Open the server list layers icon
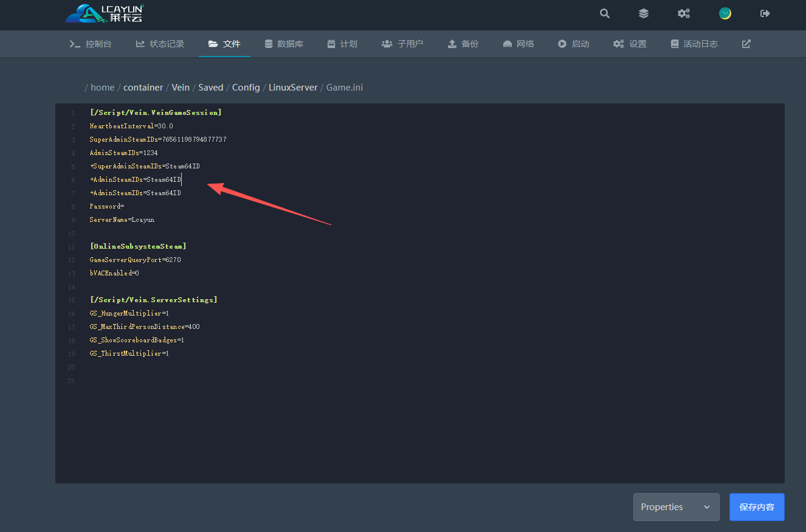Viewport: 806px width, 532px height. (x=644, y=13)
